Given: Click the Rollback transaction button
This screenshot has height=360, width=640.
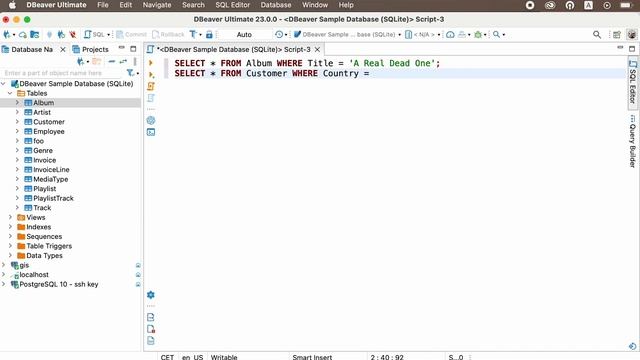Looking at the screenshot, I should coord(168,35).
